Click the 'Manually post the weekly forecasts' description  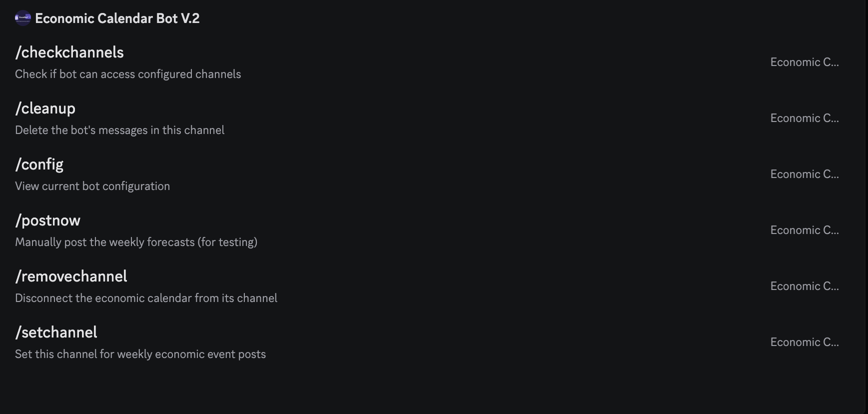coord(136,242)
